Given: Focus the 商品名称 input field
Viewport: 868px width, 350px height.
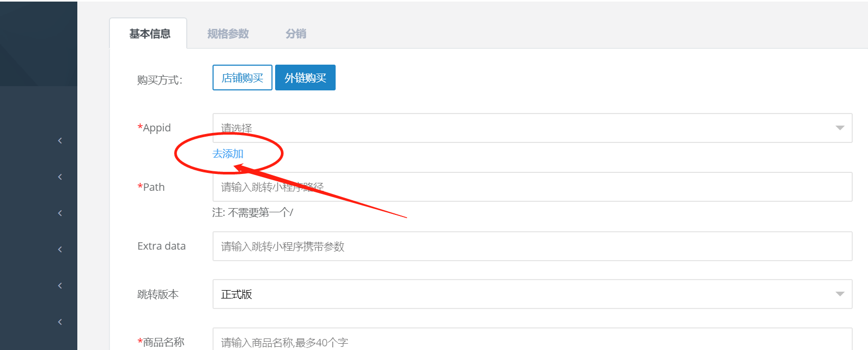Looking at the screenshot, I should pyautogui.click(x=532, y=340).
